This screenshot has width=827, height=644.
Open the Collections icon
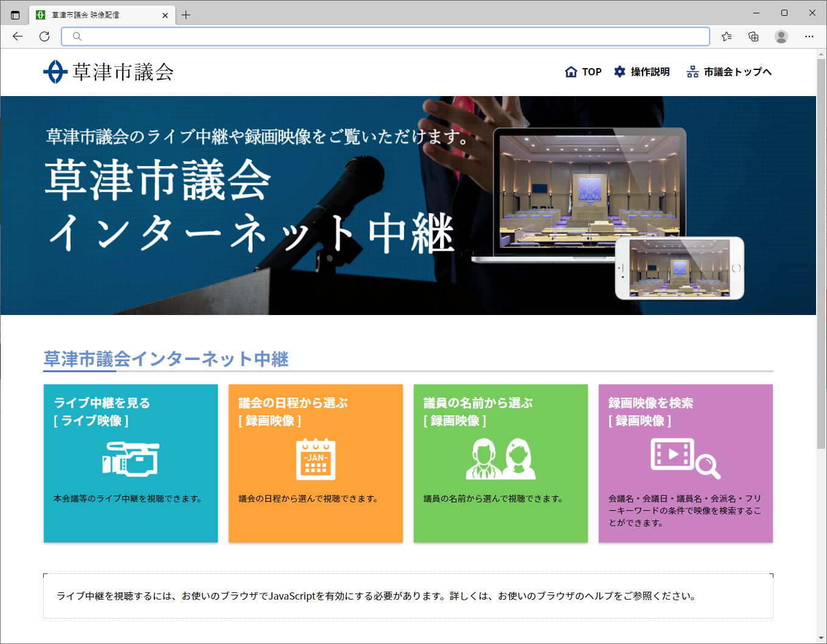pos(753,36)
